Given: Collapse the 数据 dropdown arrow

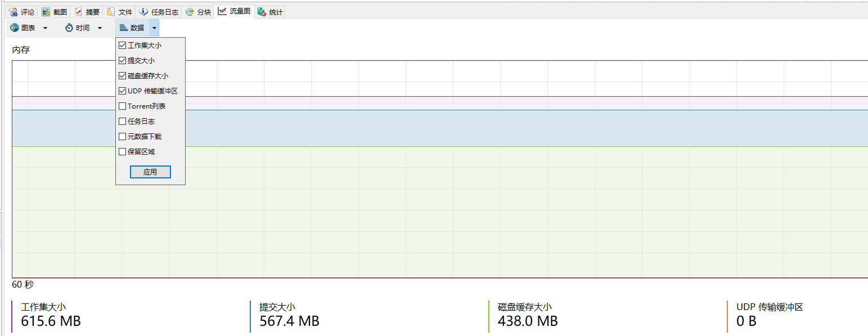Looking at the screenshot, I should (154, 28).
